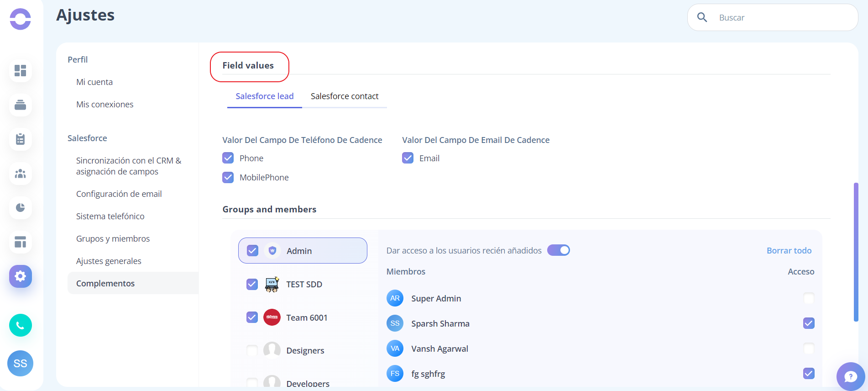
Task: Click the search magnifier icon
Action: tap(702, 17)
